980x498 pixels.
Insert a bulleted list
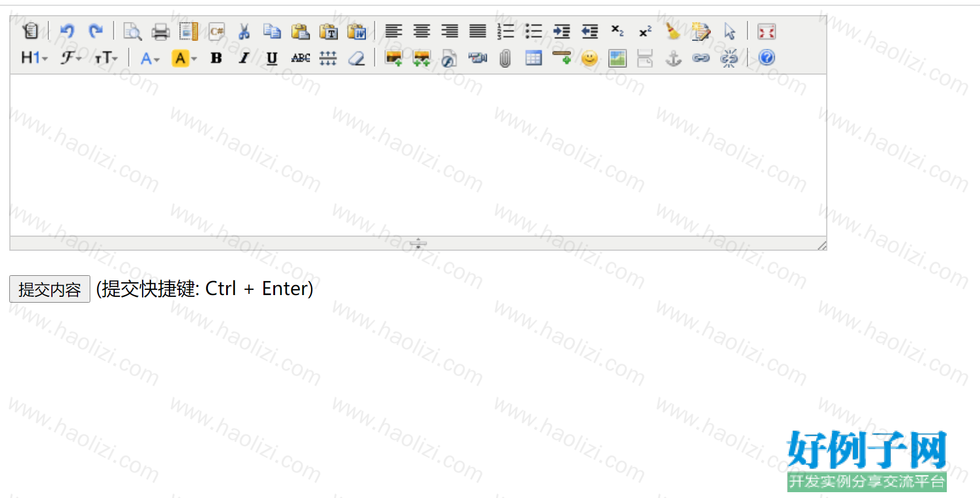[534, 31]
